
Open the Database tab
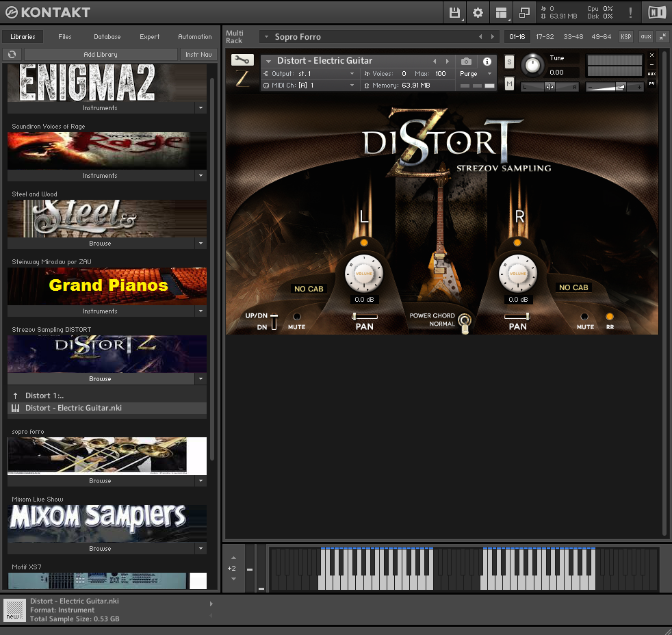107,37
